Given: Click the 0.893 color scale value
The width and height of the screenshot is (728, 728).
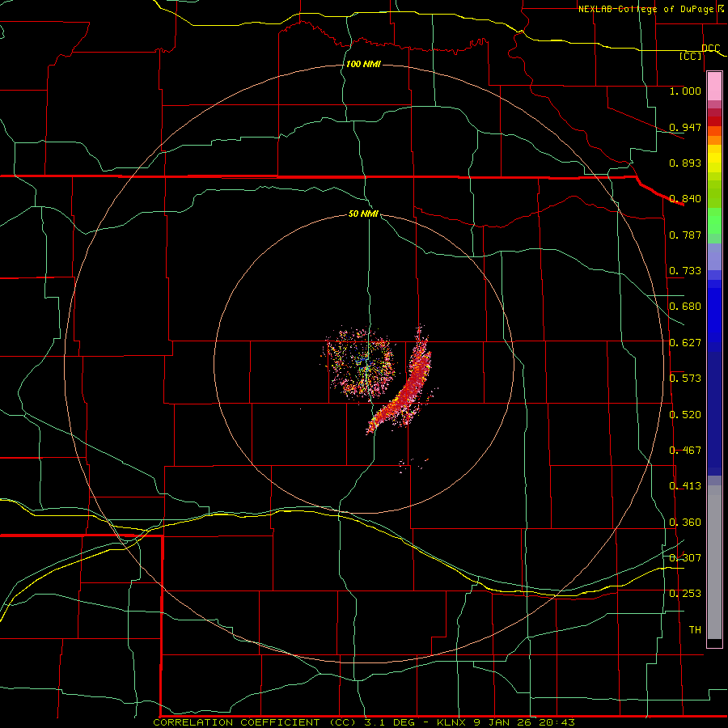Looking at the screenshot, I should 685,163.
